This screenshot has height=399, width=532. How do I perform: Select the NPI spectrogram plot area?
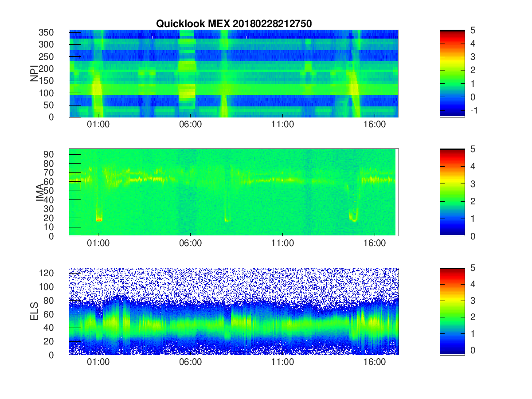point(234,74)
